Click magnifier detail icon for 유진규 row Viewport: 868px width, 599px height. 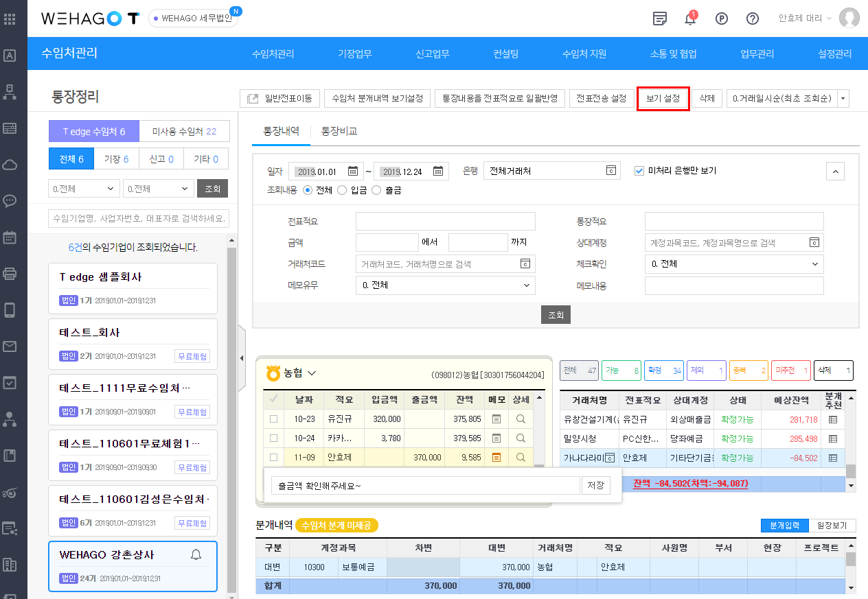point(521,419)
